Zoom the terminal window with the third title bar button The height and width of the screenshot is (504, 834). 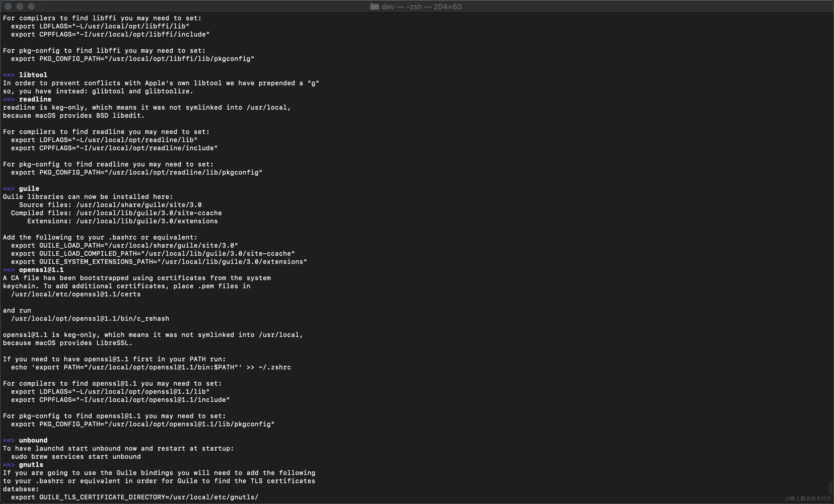(31, 6)
